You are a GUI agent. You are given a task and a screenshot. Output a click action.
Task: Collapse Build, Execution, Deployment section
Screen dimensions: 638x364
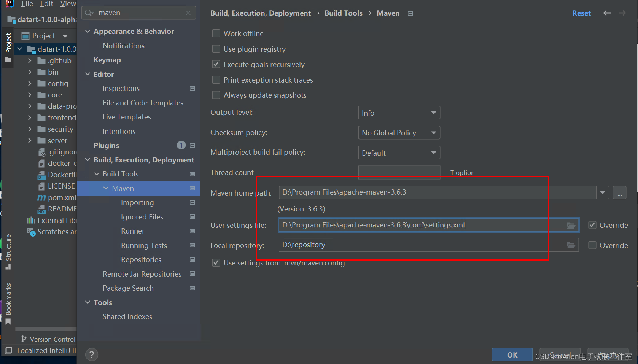point(88,160)
